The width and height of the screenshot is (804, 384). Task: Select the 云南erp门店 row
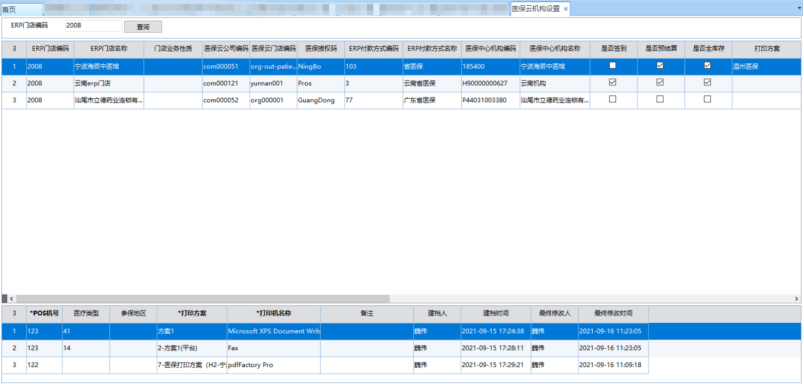coord(401,83)
